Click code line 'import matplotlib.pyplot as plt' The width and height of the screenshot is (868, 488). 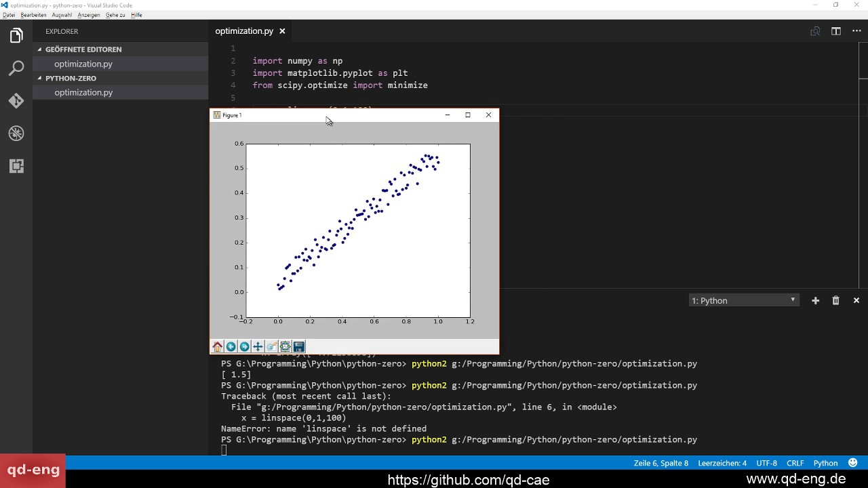click(x=330, y=73)
